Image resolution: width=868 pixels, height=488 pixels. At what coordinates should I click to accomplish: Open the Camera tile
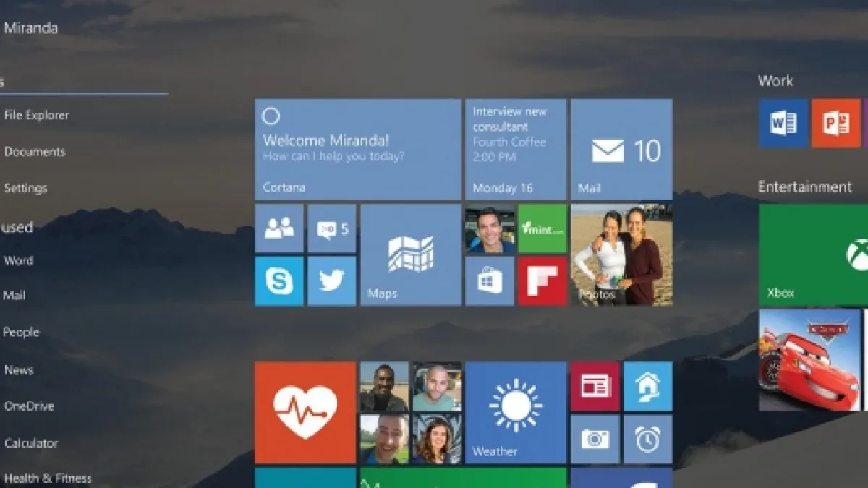coord(595,439)
